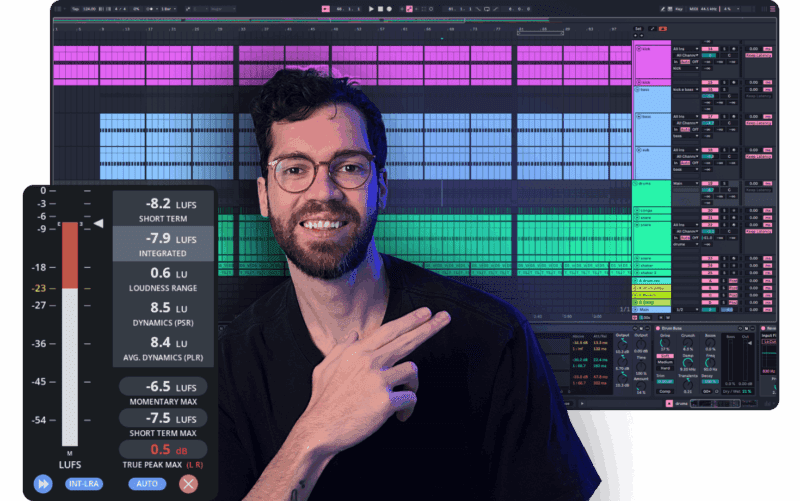Stop playback with Ableton stop button

pos(381,9)
